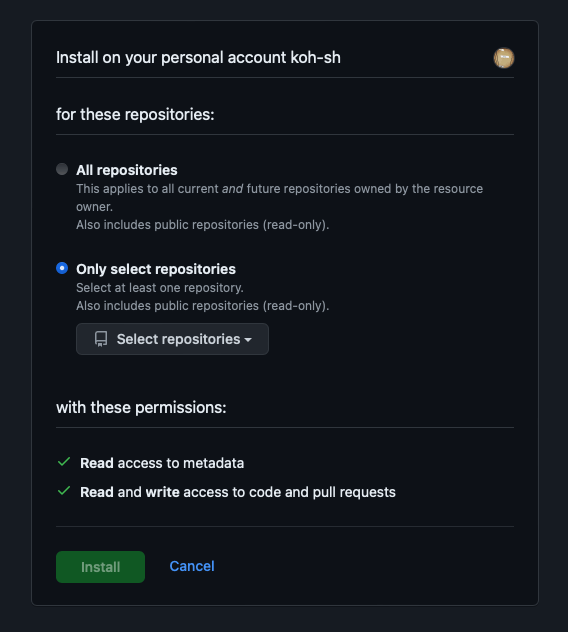Screen dimensions: 568x632
Task: Click the checkmark beside code and pull requests
Action: (64, 491)
